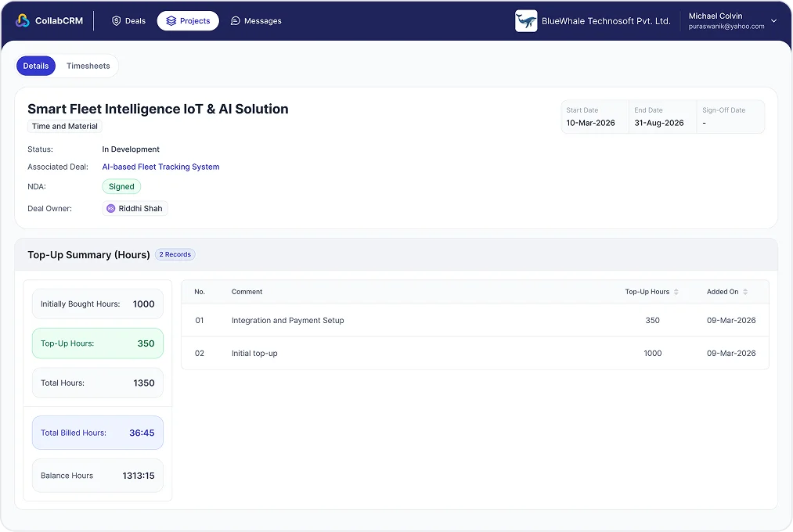Viewport: 793px width, 532px height.
Task: Click the Comment column header
Action: pos(247,292)
